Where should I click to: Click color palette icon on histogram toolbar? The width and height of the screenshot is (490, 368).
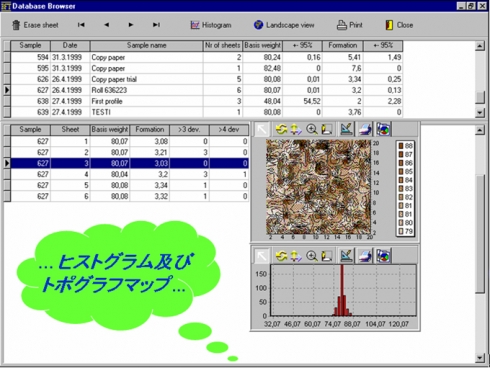(x=383, y=256)
